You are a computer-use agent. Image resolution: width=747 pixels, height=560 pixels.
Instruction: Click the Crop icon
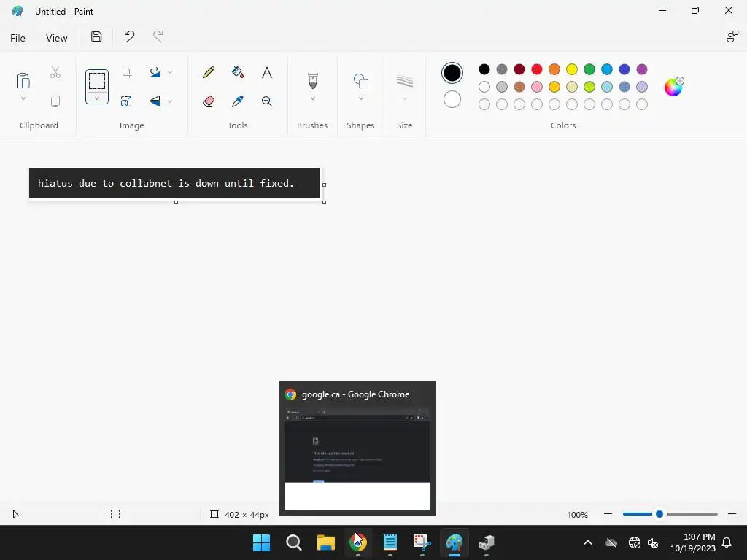coord(126,72)
